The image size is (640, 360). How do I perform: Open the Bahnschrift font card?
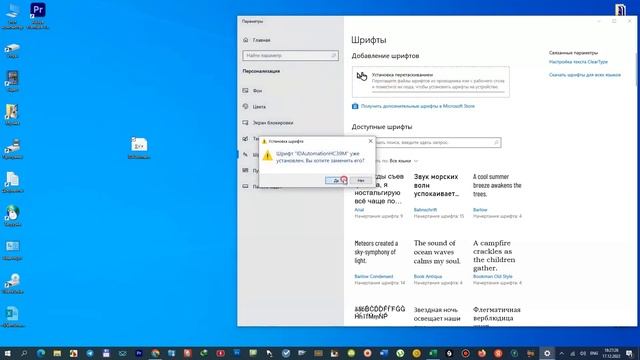[x=438, y=196]
